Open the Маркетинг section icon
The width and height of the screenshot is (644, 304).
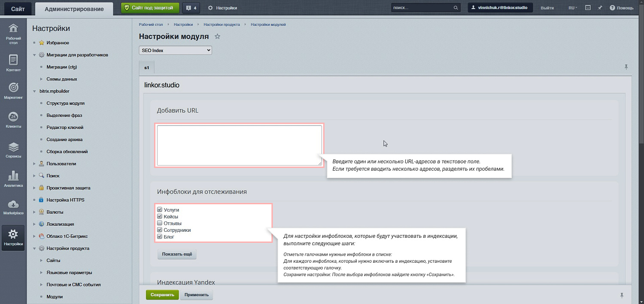click(x=13, y=88)
